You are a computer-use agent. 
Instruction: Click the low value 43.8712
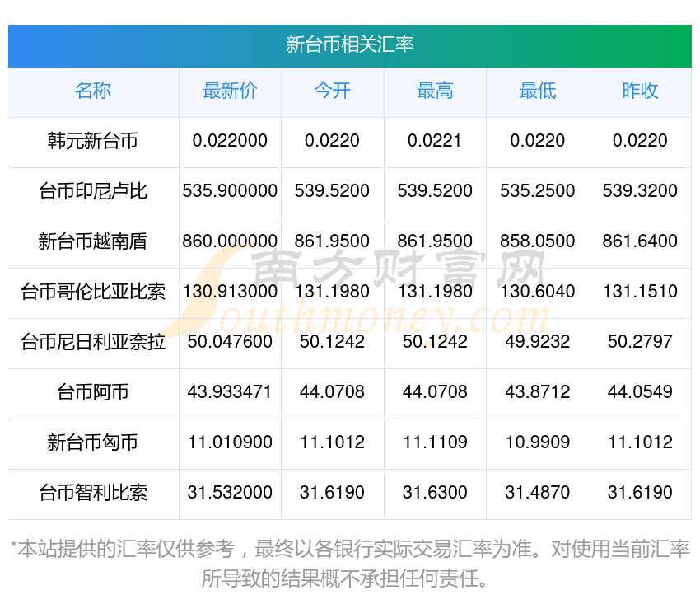coord(538,391)
